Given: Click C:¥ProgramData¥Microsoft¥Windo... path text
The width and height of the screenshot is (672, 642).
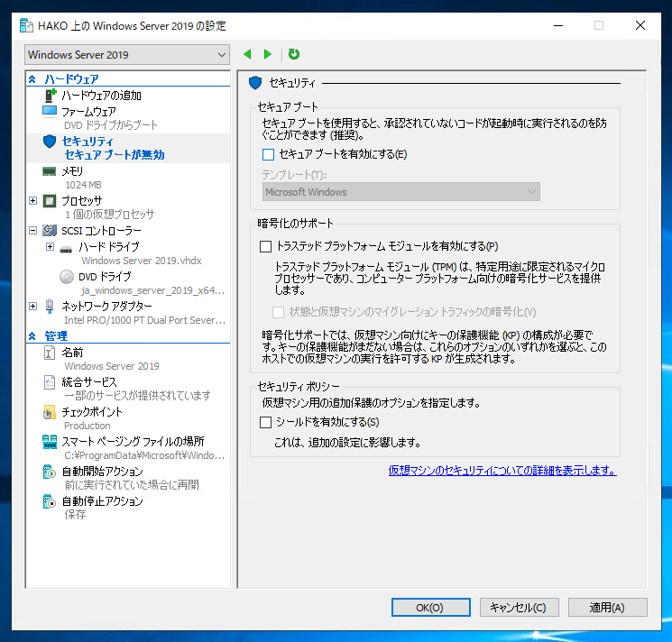Looking at the screenshot, I should 144,455.
